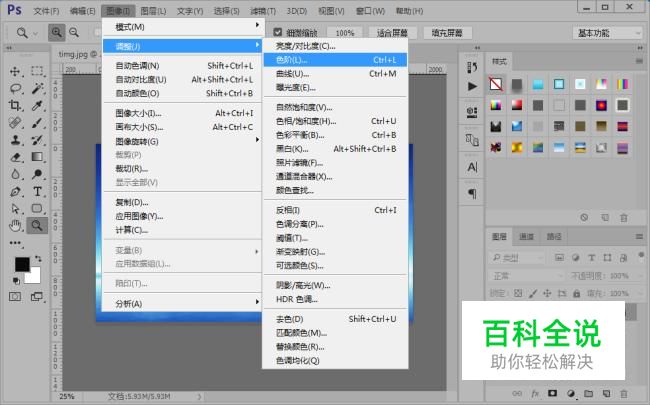Expand the 分析(A) submenu
Screen dimensions: 650x405
tap(182, 303)
